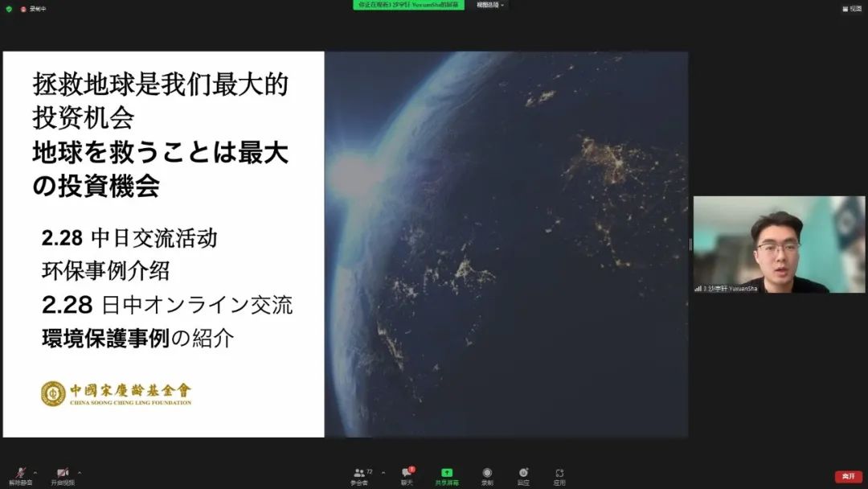This screenshot has width=868, height=489.
Task: Click the red Leave meeting button
Action: point(848,476)
